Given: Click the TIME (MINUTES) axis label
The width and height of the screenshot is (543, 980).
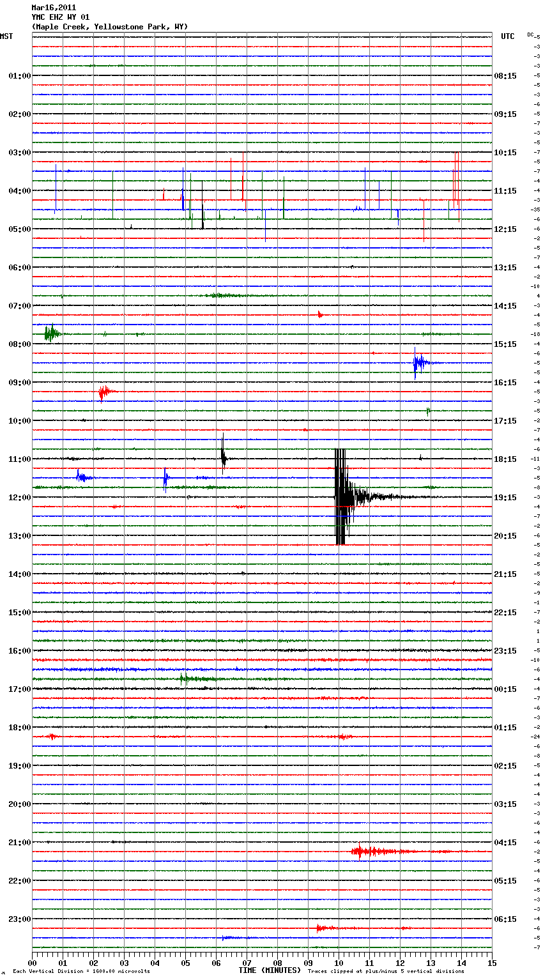Looking at the screenshot, I should coord(270,970).
